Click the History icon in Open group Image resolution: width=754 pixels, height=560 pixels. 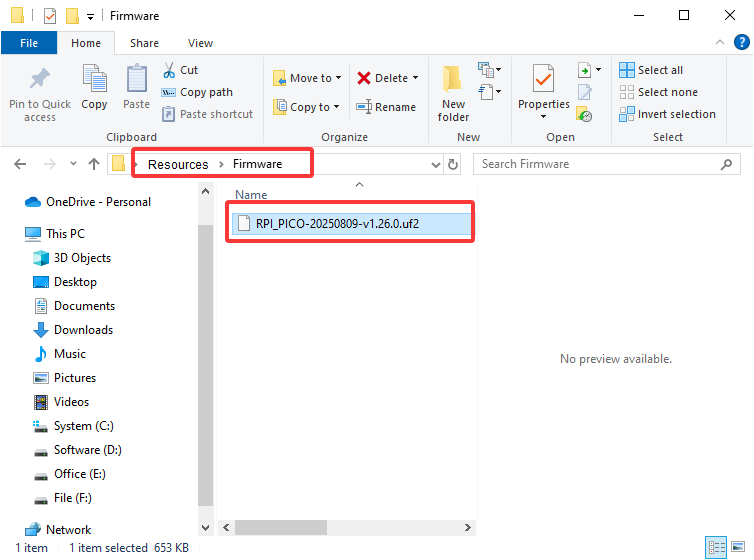click(584, 114)
